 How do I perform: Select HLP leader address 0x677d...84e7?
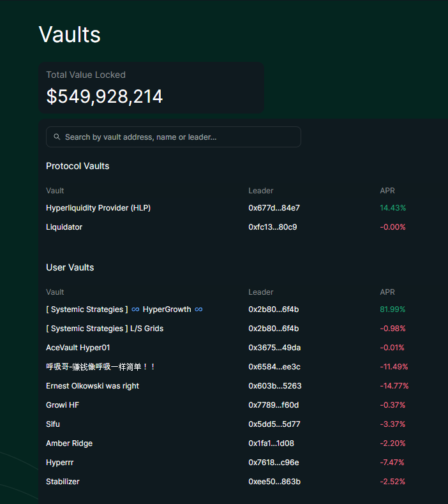(274, 208)
